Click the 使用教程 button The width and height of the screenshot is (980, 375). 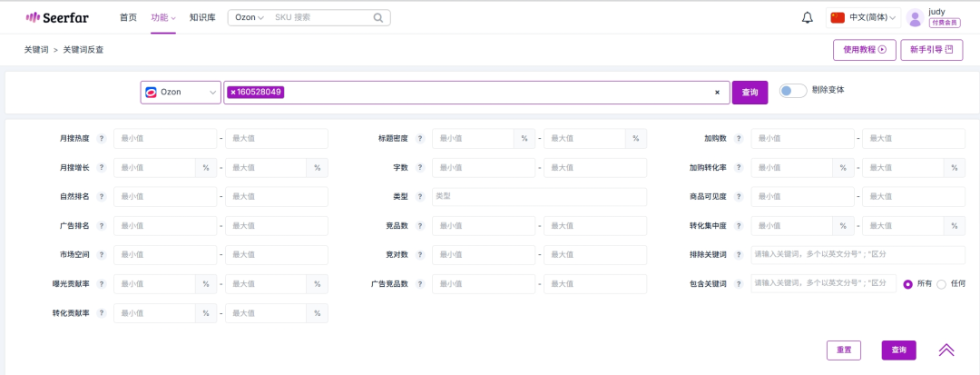click(x=864, y=50)
